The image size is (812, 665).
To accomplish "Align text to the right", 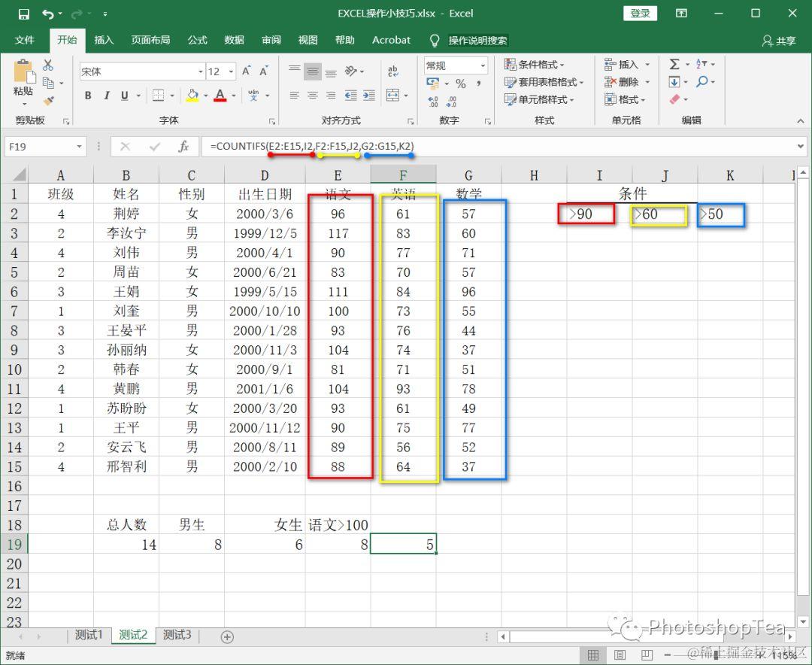I will click(x=330, y=96).
